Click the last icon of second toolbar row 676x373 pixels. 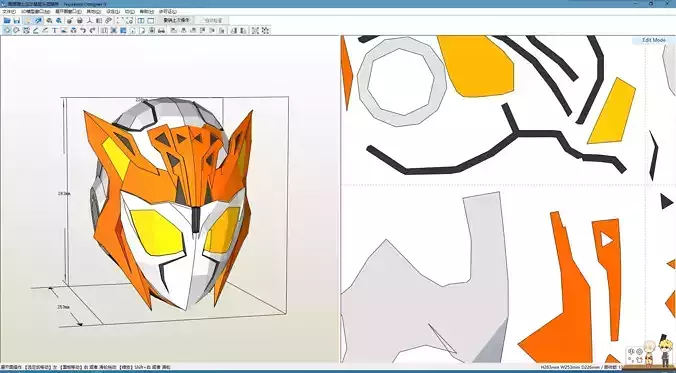click(265, 30)
